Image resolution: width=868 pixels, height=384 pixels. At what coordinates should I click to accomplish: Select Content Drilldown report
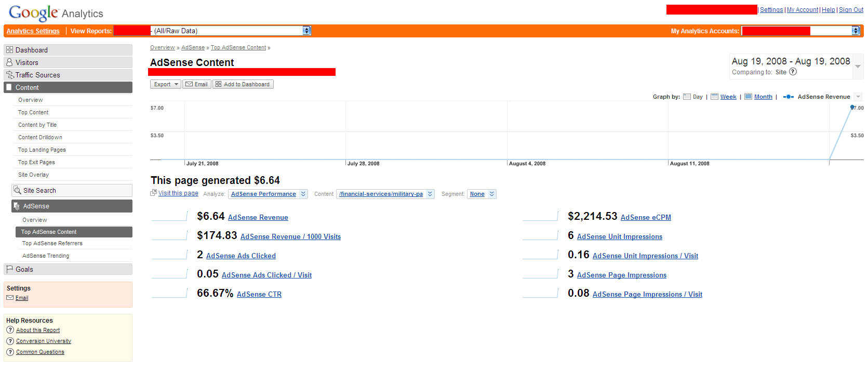click(40, 137)
